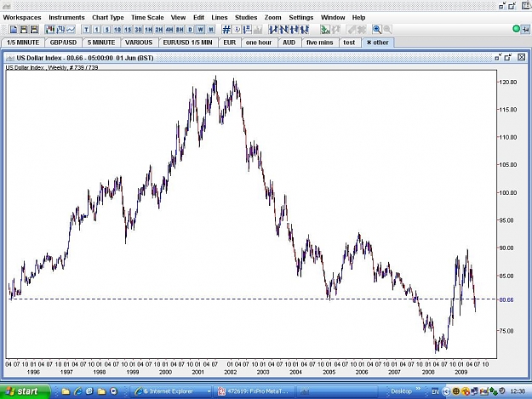This screenshot has width=532, height=399.
Task: Click the EN language indicator in tray
Action: tap(435, 392)
